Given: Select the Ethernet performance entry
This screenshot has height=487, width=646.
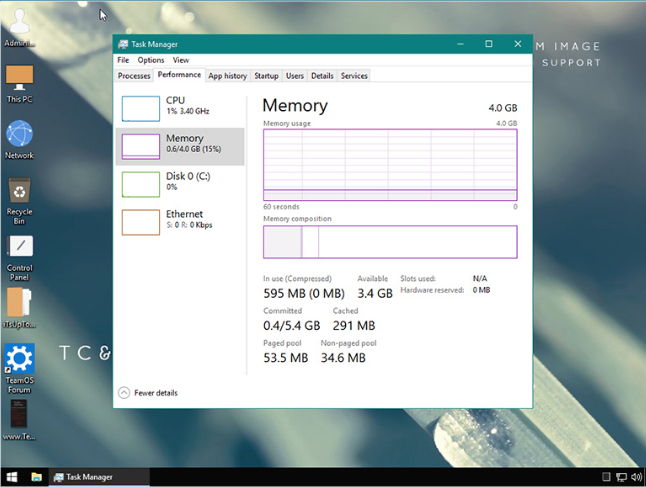Looking at the screenshot, I should pos(180,222).
